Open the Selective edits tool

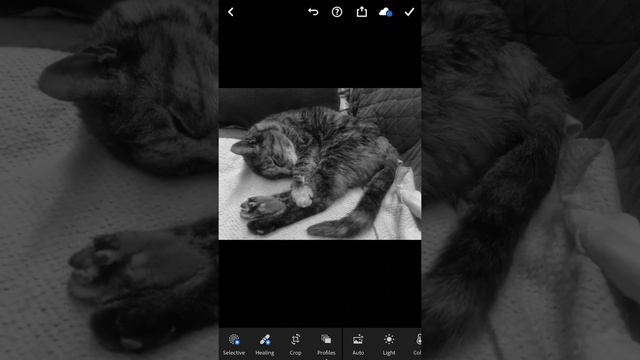click(234, 344)
